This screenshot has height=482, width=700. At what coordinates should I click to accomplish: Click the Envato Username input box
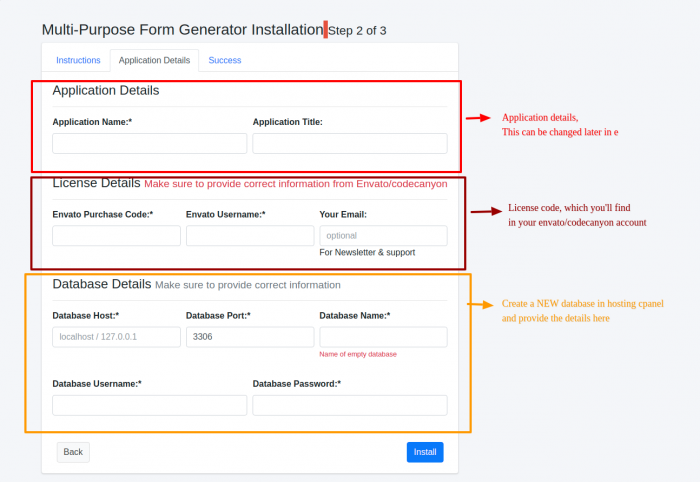250,236
